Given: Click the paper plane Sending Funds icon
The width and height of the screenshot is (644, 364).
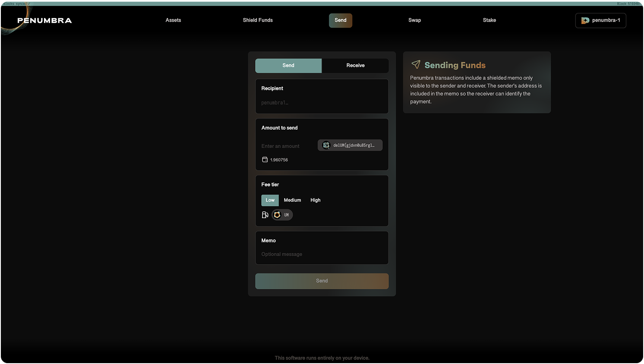Looking at the screenshot, I should point(416,64).
